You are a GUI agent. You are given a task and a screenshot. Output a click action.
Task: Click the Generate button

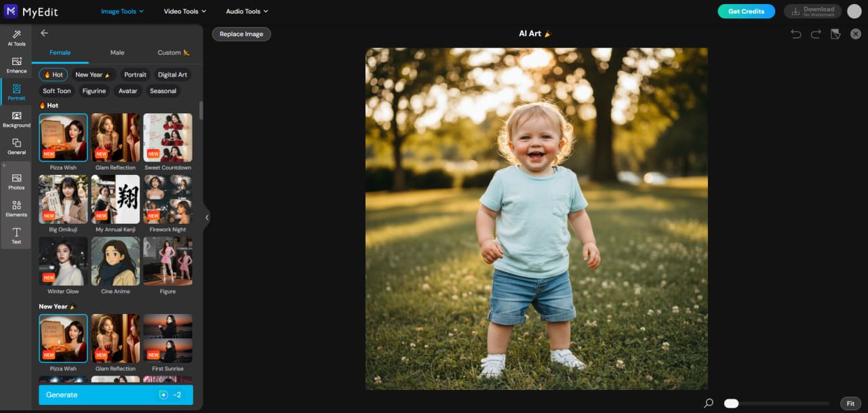pyautogui.click(x=116, y=395)
